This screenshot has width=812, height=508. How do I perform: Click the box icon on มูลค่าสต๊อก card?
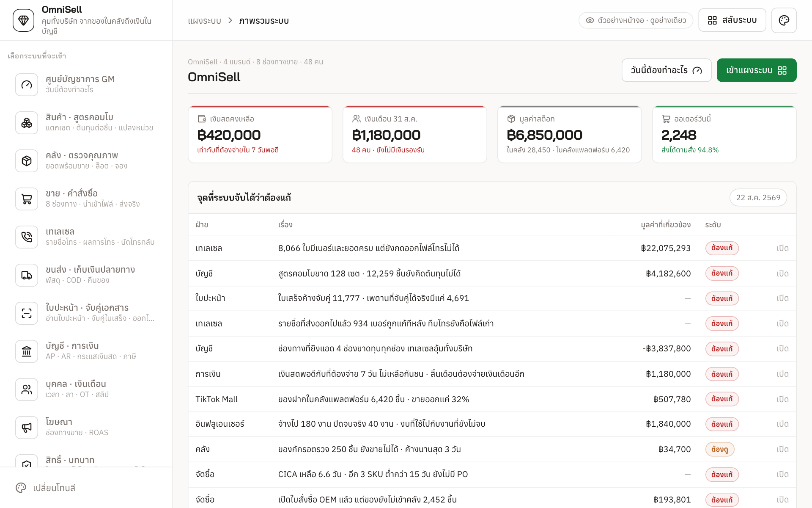(511, 119)
